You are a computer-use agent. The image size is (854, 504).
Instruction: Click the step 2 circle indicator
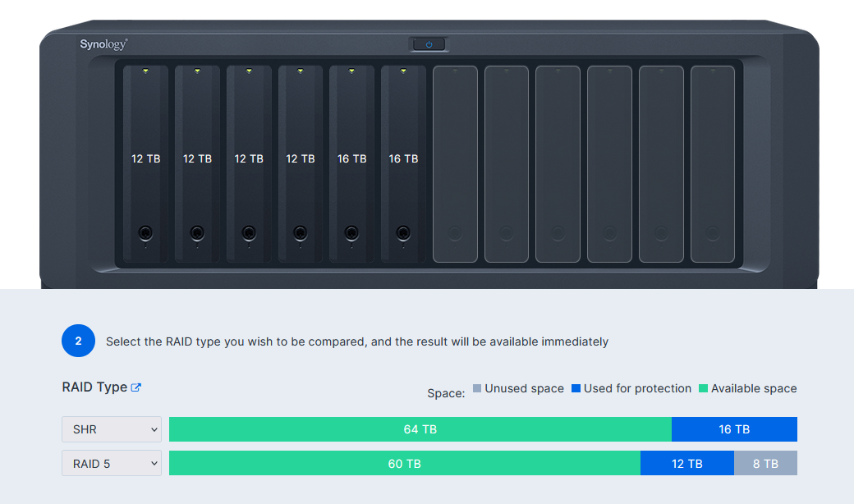point(79,341)
